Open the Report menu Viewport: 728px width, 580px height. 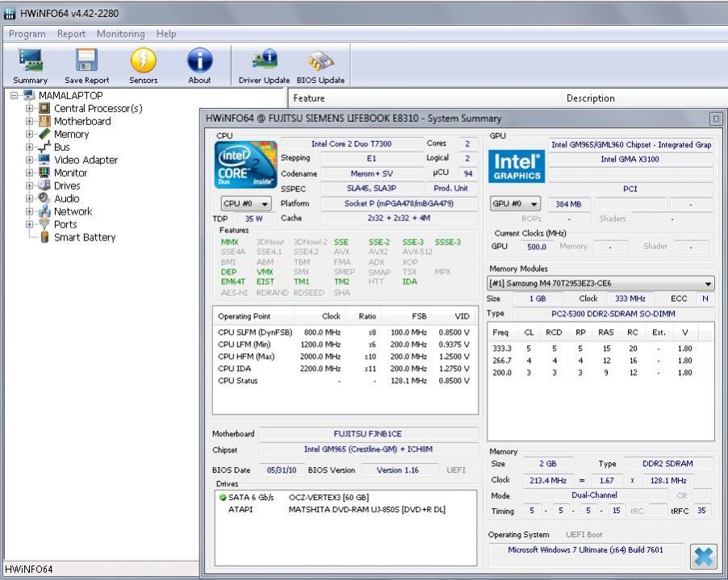coord(71,34)
